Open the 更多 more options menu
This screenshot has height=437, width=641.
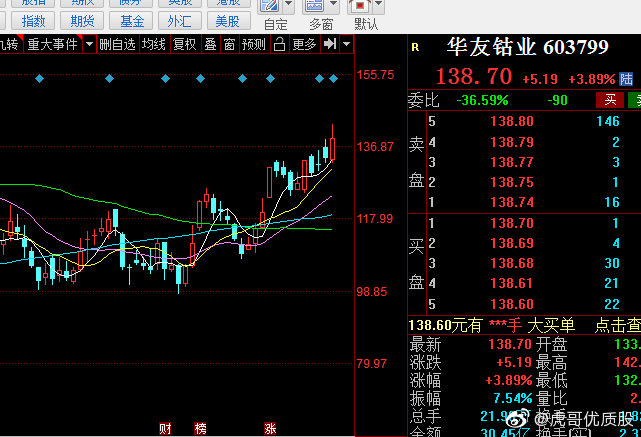[303, 44]
